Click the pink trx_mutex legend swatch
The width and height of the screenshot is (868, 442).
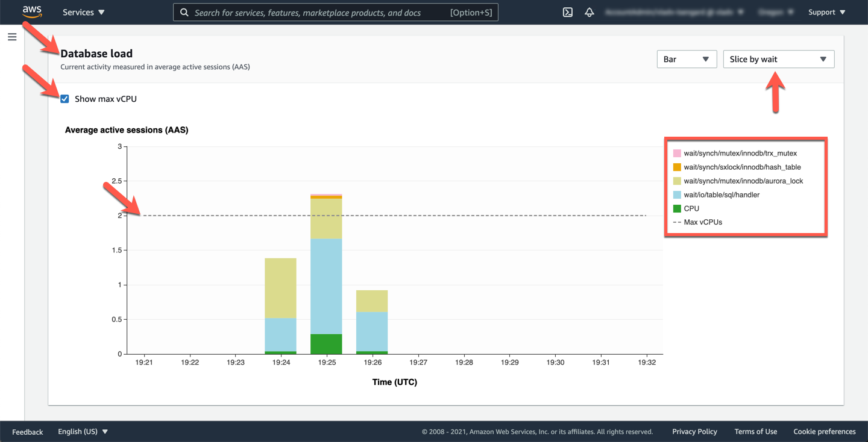tap(677, 154)
